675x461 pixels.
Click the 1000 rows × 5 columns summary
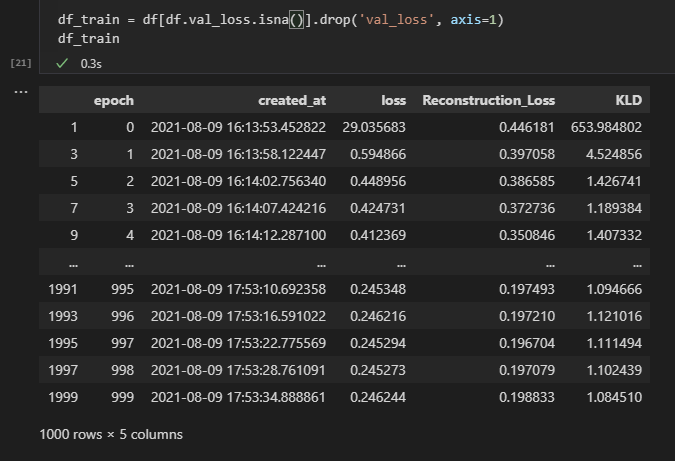(111, 435)
